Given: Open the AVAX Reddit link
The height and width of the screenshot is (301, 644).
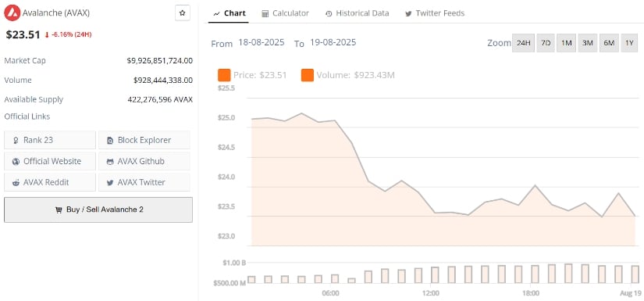Looking at the screenshot, I should [50, 182].
